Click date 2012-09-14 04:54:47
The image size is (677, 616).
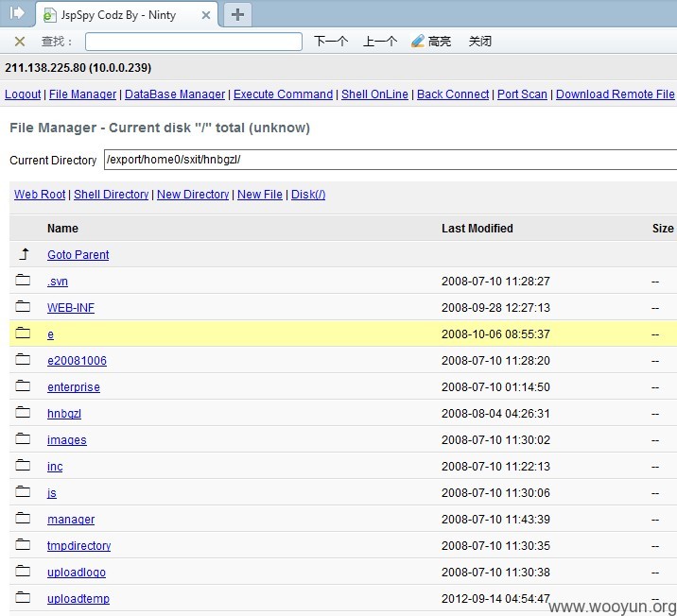pos(495,599)
